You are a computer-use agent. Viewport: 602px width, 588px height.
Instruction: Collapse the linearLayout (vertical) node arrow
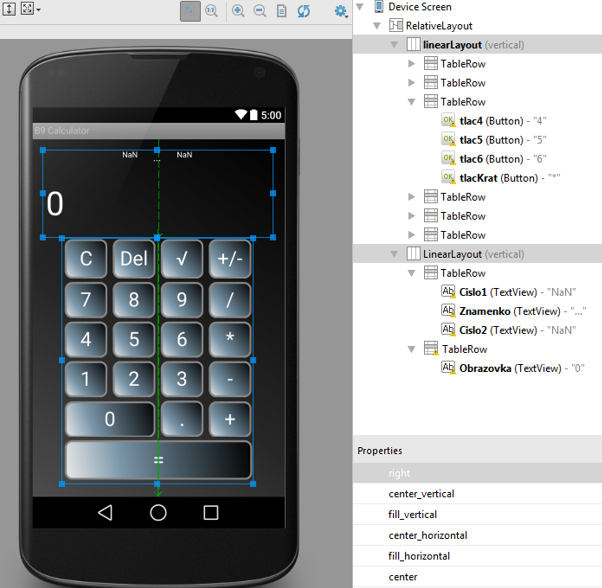(394, 45)
